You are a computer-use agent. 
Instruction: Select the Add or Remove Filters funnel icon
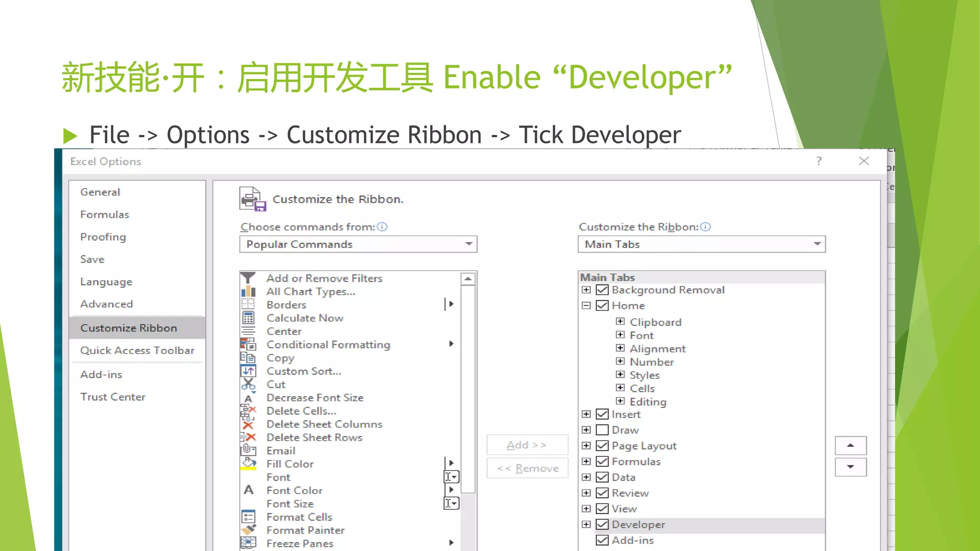pyautogui.click(x=248, y=278)
